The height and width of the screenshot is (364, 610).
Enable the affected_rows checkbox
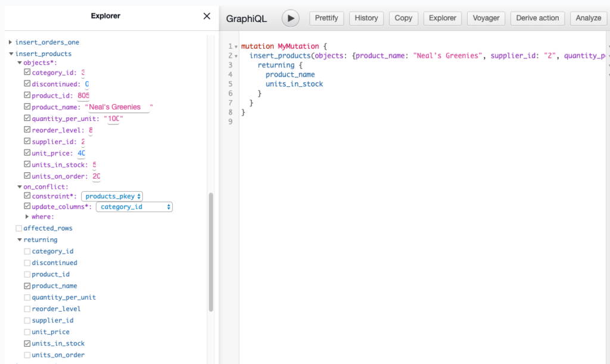pos(19,228)
